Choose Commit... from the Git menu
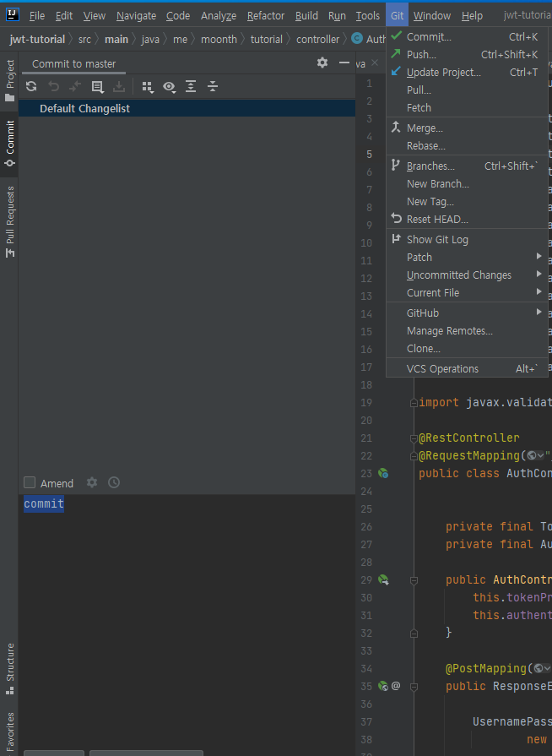This screenshot has height=756, width=552. tap(468, 36)
